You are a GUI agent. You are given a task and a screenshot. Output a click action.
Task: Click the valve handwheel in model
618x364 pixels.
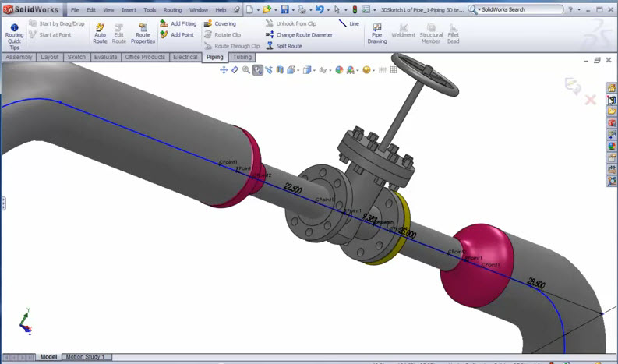click(425, 75)
